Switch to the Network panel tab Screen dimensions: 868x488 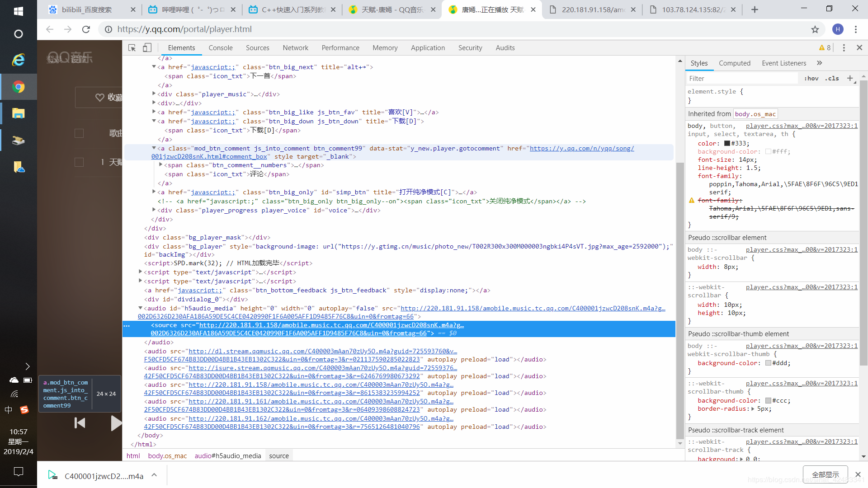(x=295, y=48)
